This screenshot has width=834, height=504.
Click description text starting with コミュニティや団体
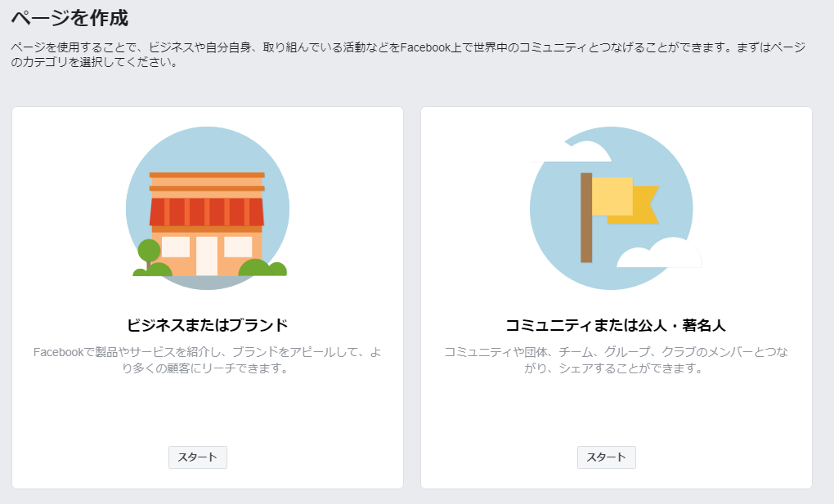coord(616,360)
